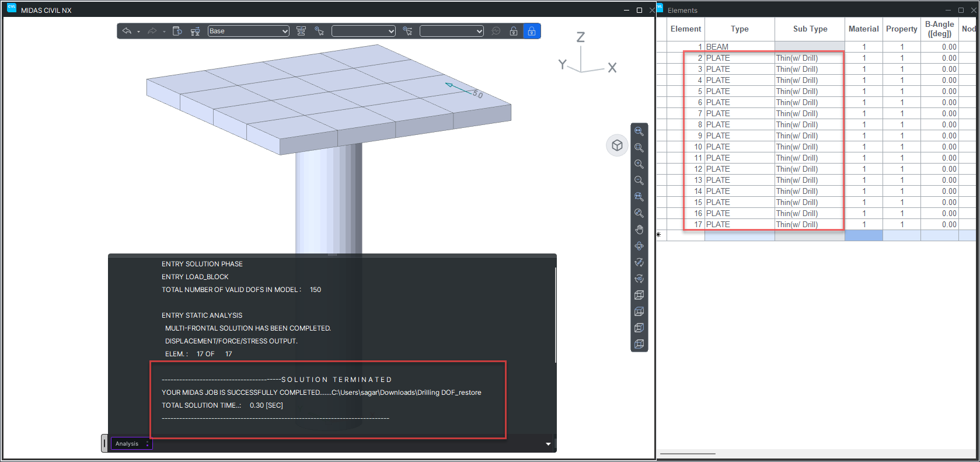Screen dimensions: 980x462
Task: Click the open padlock unlock icon
Action: pyautogui.click(x=514, y=31)
